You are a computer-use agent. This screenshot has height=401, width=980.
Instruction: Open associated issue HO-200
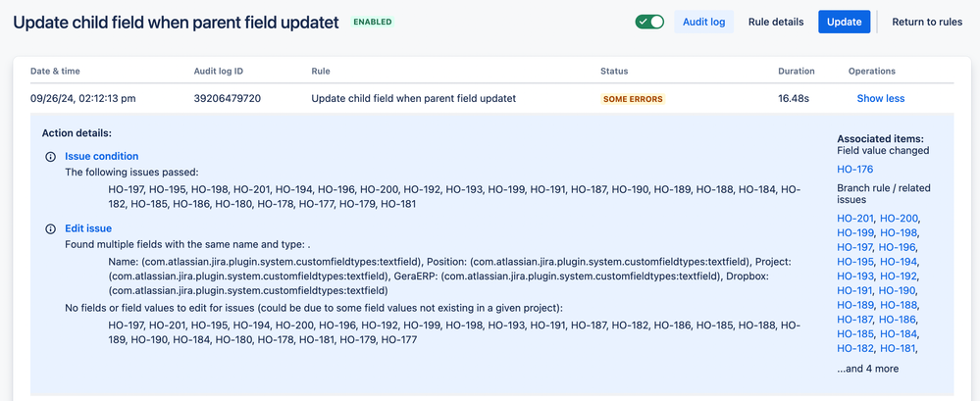point(899,218)
